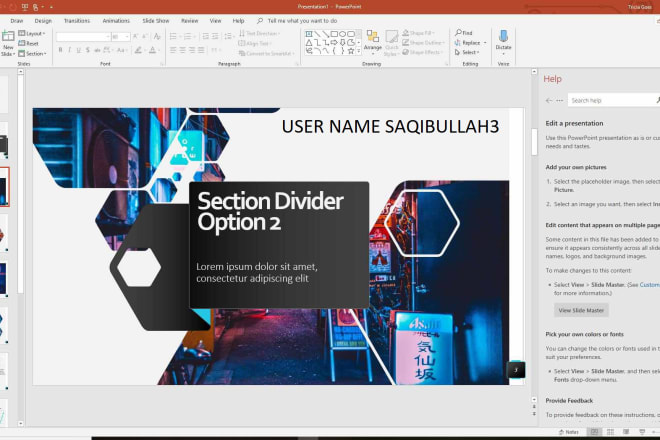The height and width of the screenshot is (440, 660).
Task: Apply text highlight color
Action: click(x=138, y=50)
